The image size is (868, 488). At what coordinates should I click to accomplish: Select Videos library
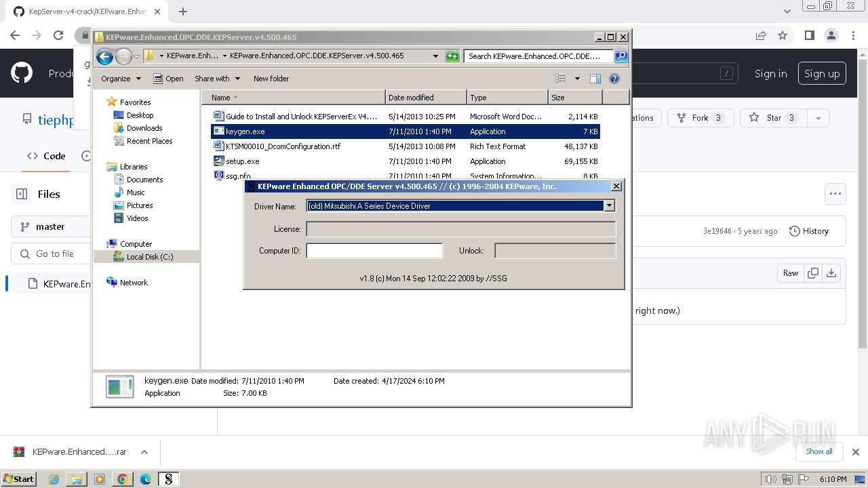[x=137, y=218]
